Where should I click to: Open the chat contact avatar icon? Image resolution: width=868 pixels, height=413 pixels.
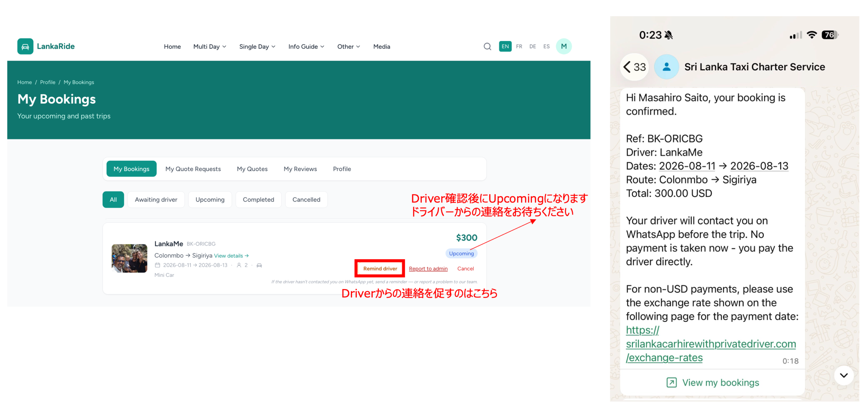pos(666,67)
